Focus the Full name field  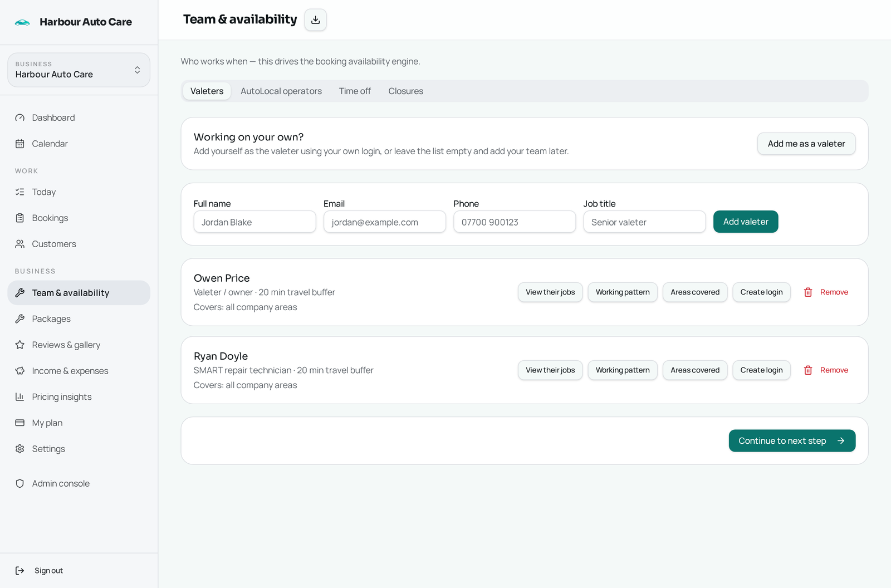[x=254, y=222]
